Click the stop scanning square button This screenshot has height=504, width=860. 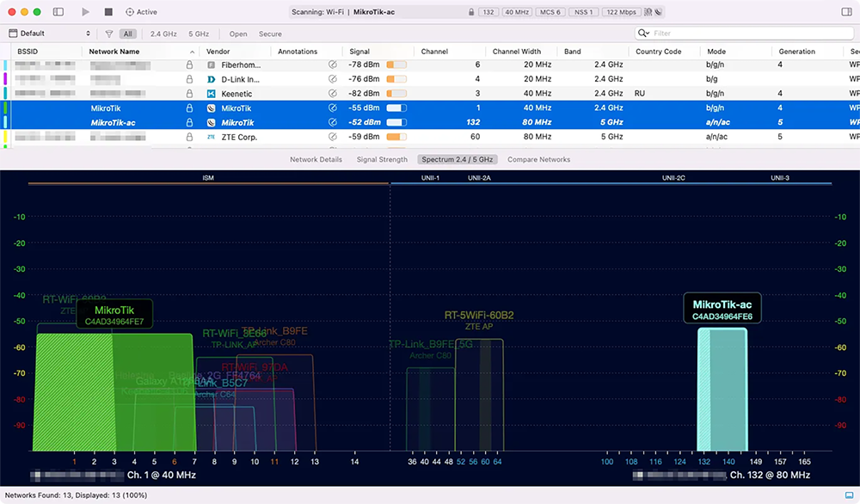point(108,12)
